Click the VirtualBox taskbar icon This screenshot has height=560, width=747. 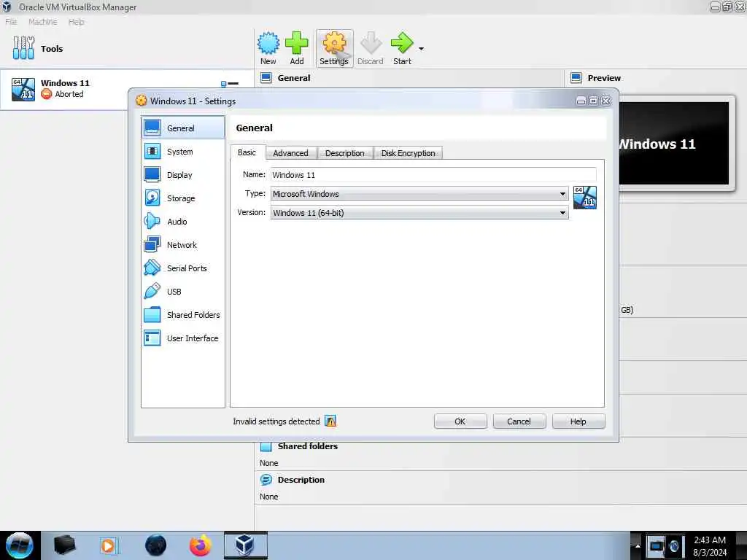click(245, 545)
